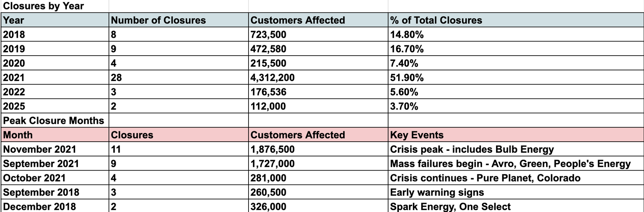Select the 'November 2021' month cell

click(x=40, y=149)
